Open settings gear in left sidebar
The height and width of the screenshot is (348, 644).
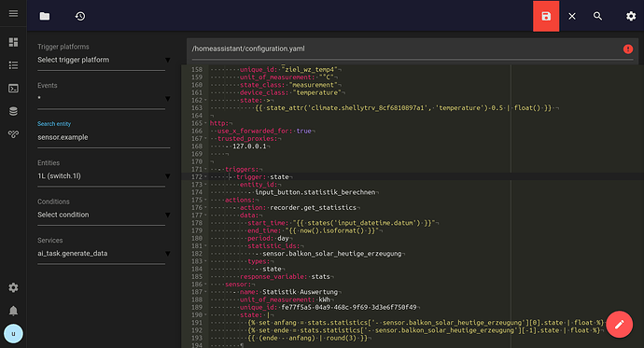tap(13, 287)
